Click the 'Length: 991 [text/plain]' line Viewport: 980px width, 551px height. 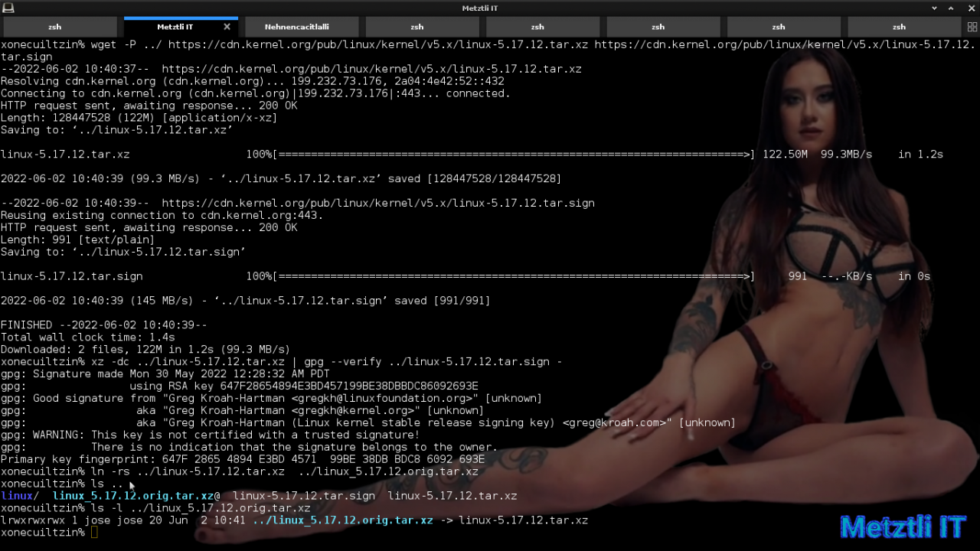(78, 240)
